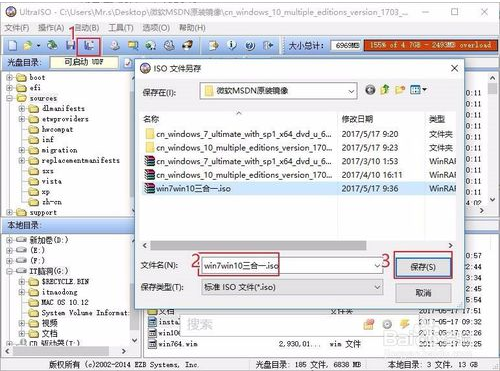Image resolution: width=500 pixels, height=371 pixels.
Task: Open the 保存类型 ISO format dropdown
Action: [x=292, y=287]
